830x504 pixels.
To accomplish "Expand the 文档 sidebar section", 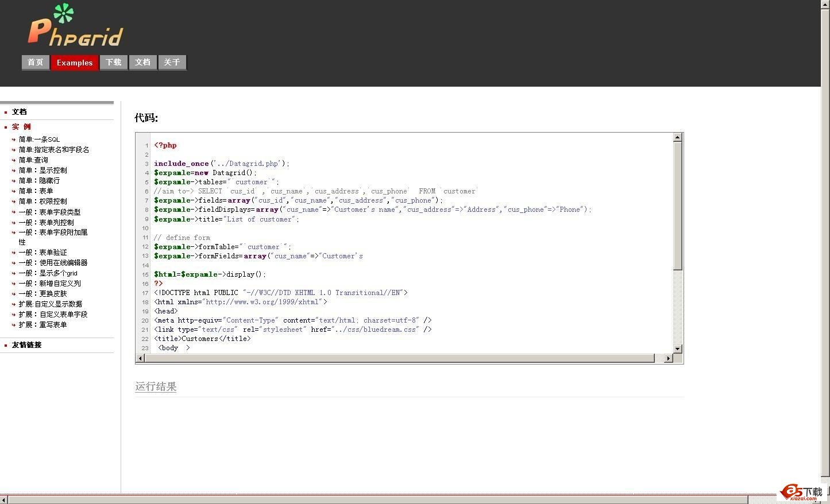I will coord(20,112).
